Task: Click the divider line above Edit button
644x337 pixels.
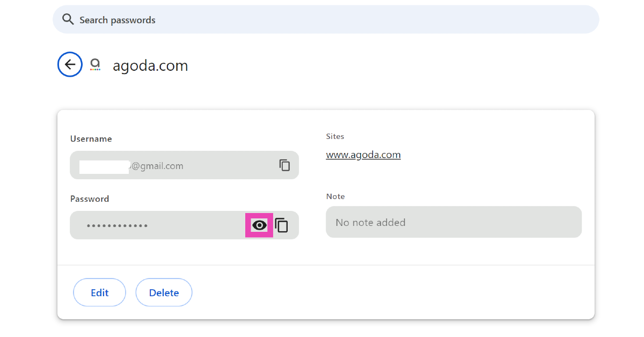Action: [326, 265]
